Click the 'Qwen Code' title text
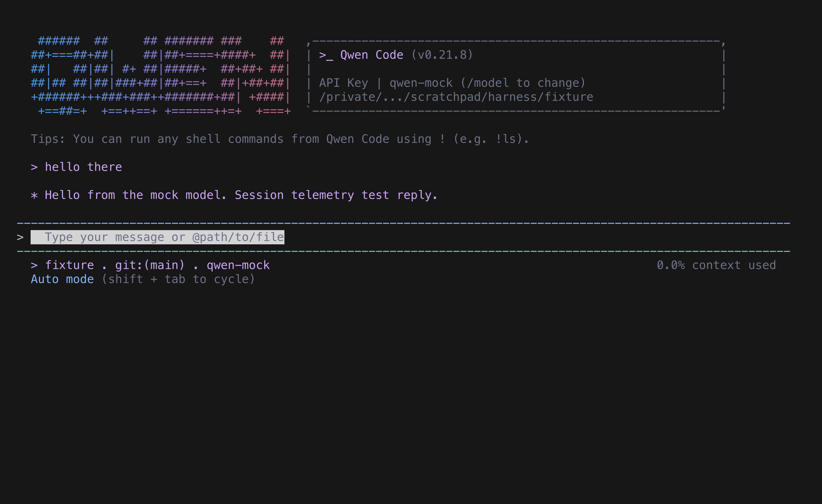Image resolution: width=822 pixels, height=504 pixels. click(x=372, y=55)
